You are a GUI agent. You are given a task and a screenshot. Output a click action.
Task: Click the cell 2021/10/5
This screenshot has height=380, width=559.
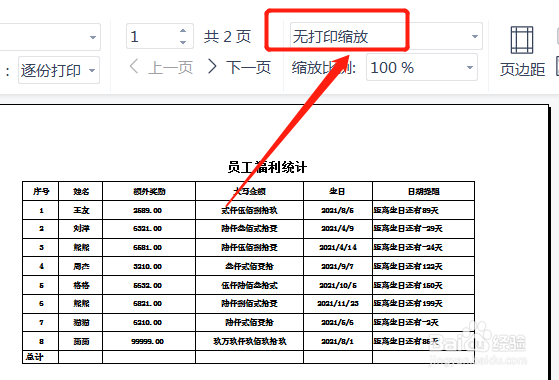point(338,285)
